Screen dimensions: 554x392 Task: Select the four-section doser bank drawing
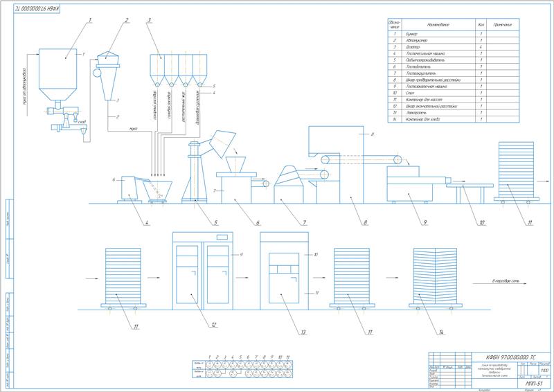179,71
